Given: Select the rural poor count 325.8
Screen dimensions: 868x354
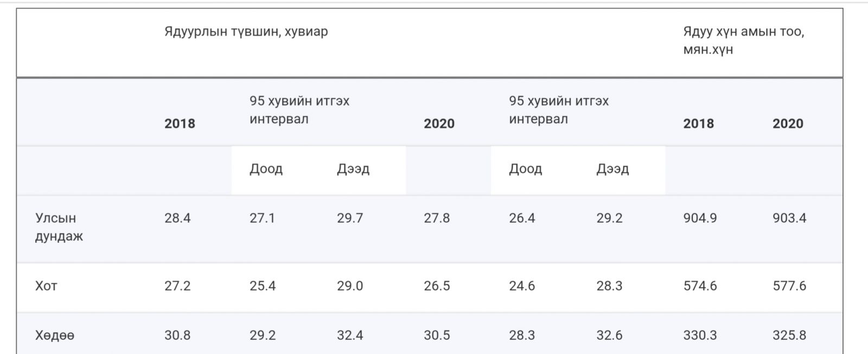Looking at the screenshot, I should (x=789, y=336).
